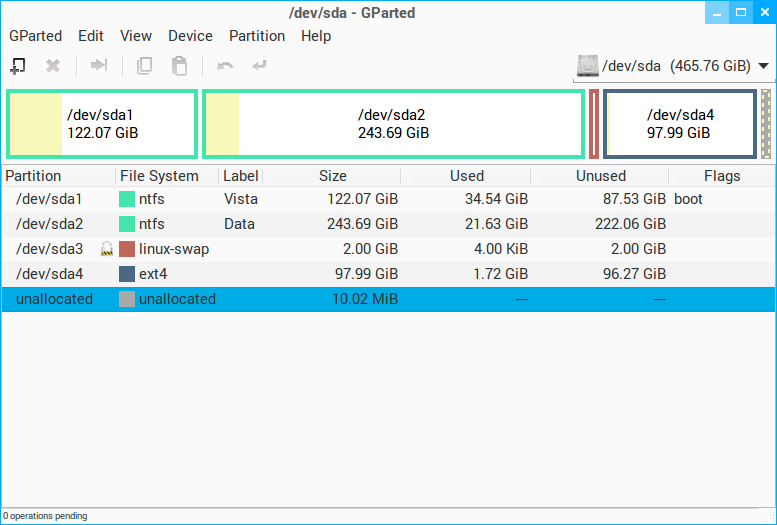Screen dimensions: 777x525
Task: Click the ext4 color swatch in /dev/sda4 row
Action: click(x=127, y=274)
